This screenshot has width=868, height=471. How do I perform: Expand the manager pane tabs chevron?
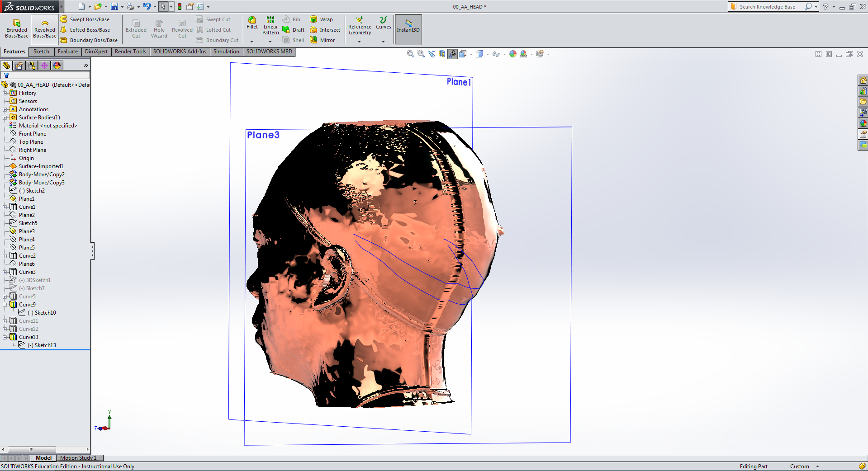(86, 66)
